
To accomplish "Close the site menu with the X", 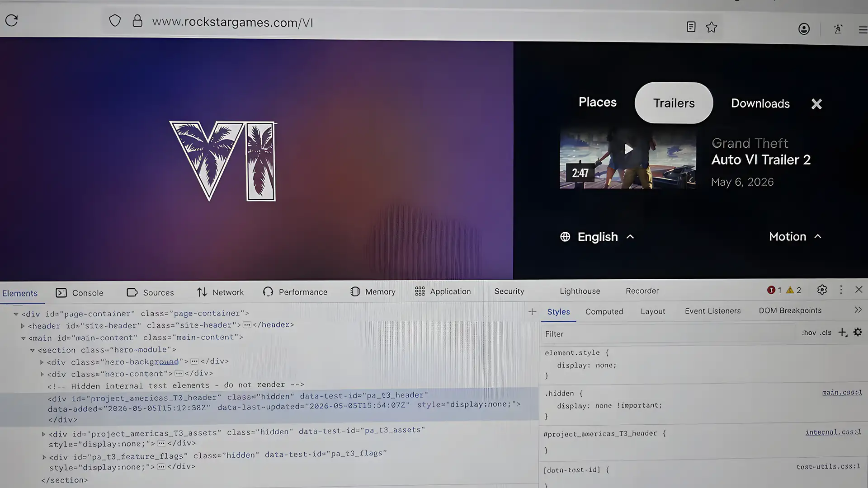I will click(816, 104).
